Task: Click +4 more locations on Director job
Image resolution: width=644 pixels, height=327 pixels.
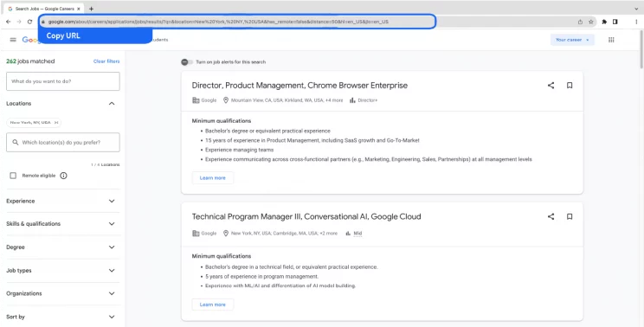Action: 334,100
